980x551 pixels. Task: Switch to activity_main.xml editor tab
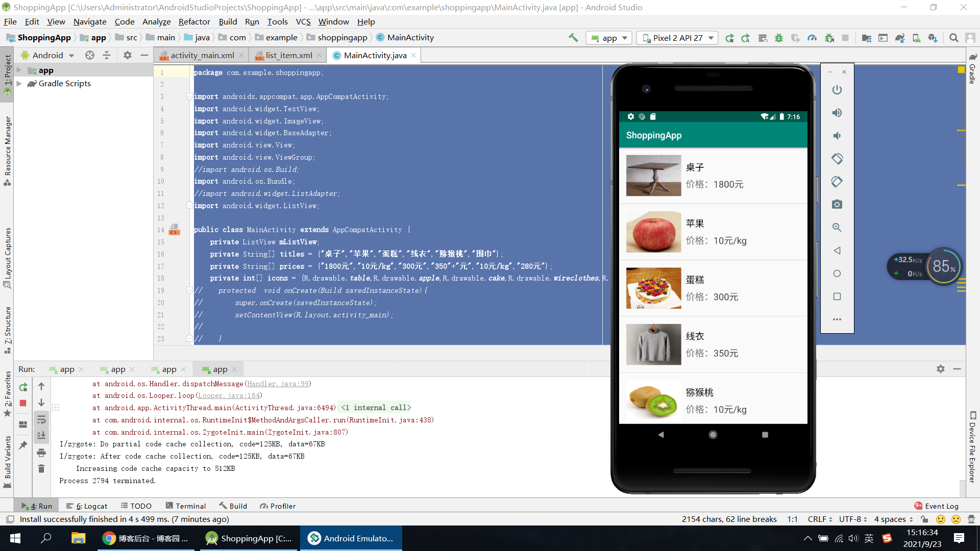click(x=202, y=55)
